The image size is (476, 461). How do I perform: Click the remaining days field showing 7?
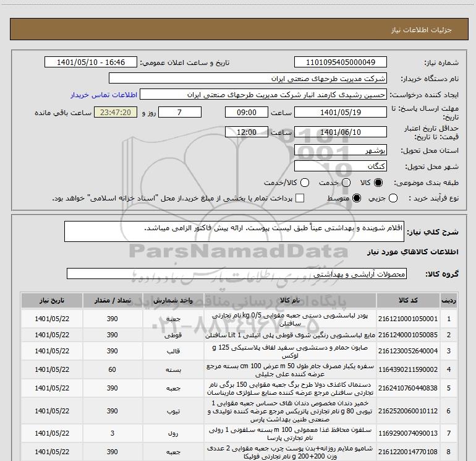pos(180,112)
